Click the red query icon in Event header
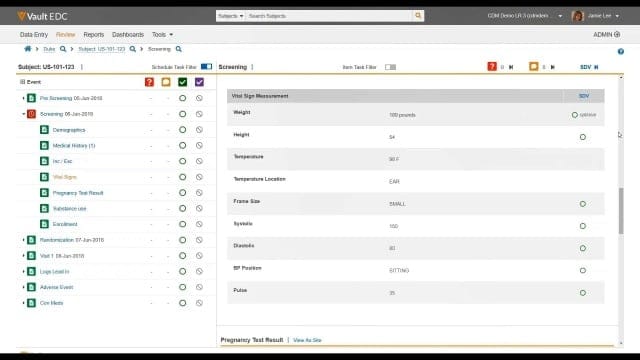Screen dimensions: 640x360 tap(149, 82)
